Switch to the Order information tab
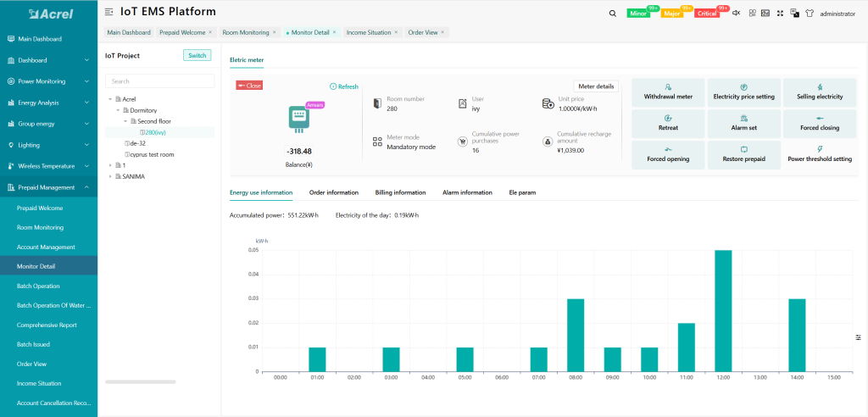The height and width of the screenshot is (417, 868). point(333,192)
